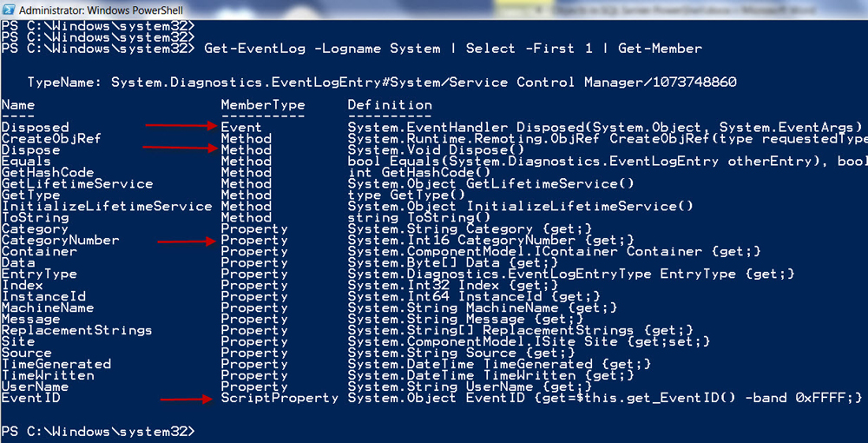
Task: Click the last PS prompt line
Action: pyautogui.click(x=99, y=432)
